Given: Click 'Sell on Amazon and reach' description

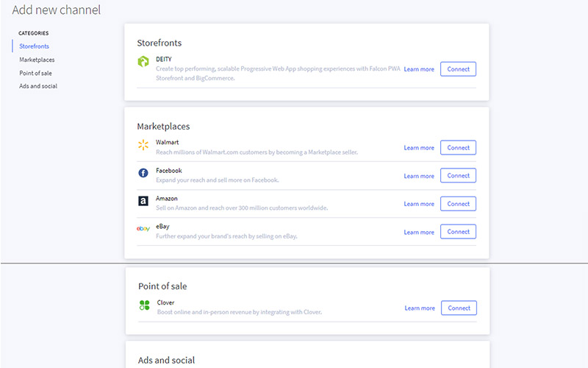Looking at the screenshot, I should pyautogui.click(x=242, y=208).
